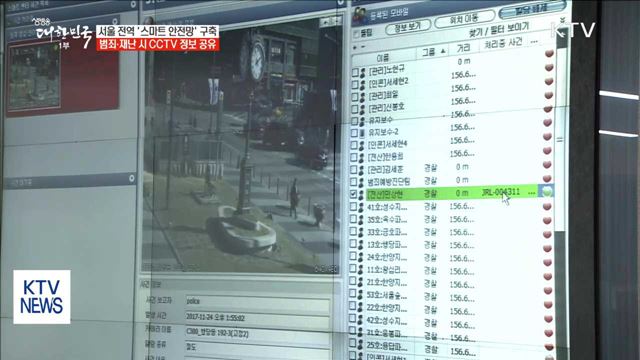640x360 pixels.
Task: Tick the checkbox for 범죄예방진단팀 row
Action: 353,182
